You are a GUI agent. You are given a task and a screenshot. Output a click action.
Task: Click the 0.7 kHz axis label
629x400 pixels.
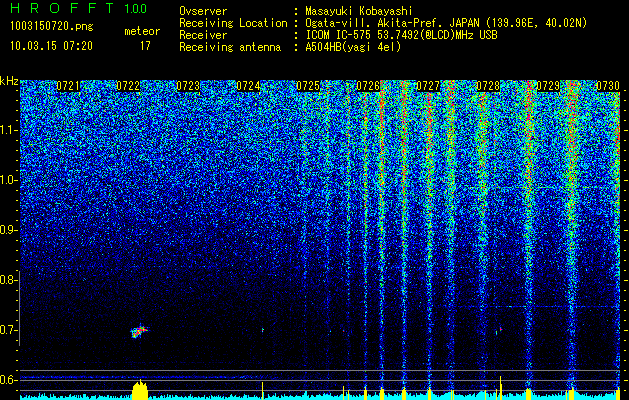8,330
